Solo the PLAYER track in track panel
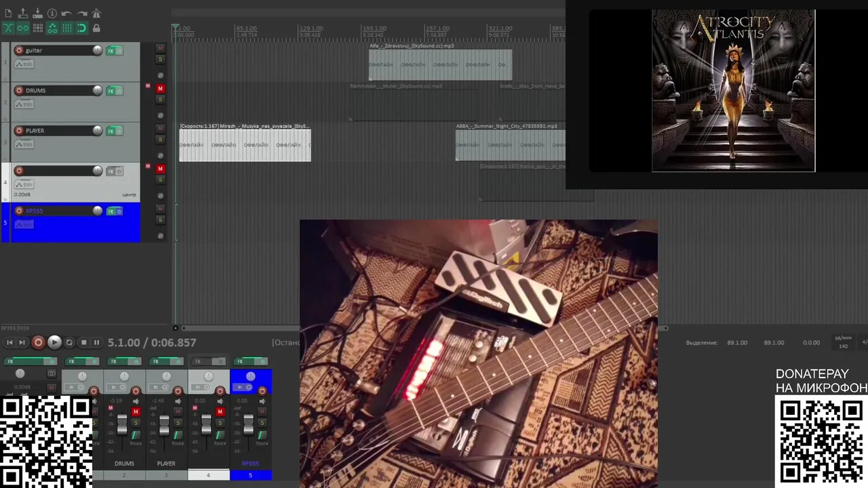The height and width of the screenshot is (488, 868). coord(161,140)
